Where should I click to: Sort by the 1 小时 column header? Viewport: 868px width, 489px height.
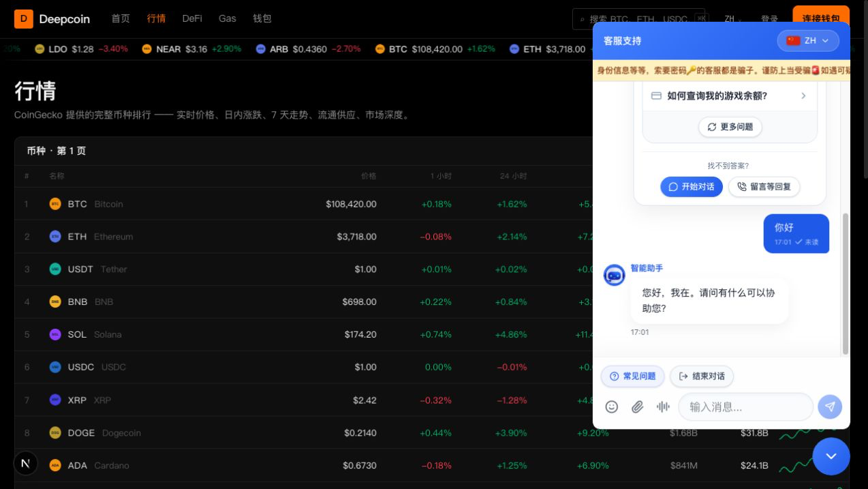click(x=441, y=176)
